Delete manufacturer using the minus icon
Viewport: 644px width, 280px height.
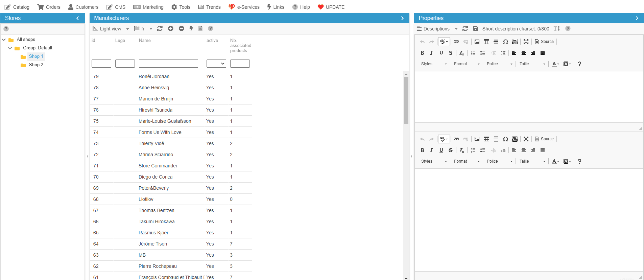(x=182, y=29)
